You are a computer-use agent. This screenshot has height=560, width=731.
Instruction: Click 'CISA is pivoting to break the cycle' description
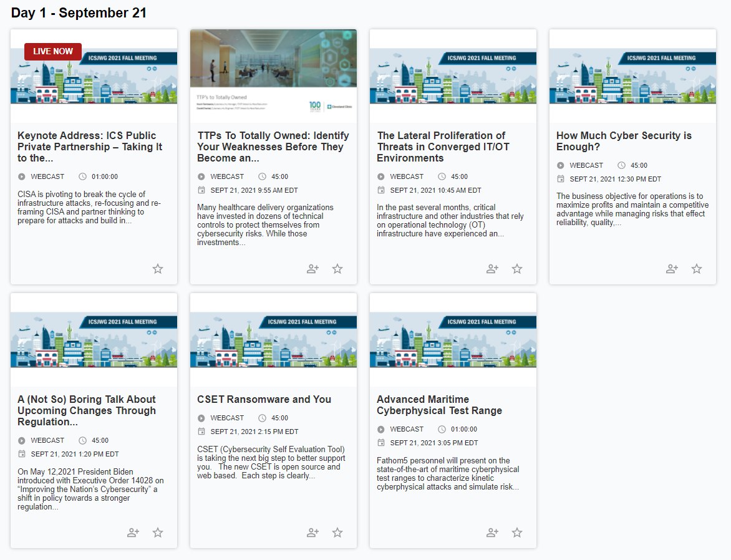coord(89,208)
